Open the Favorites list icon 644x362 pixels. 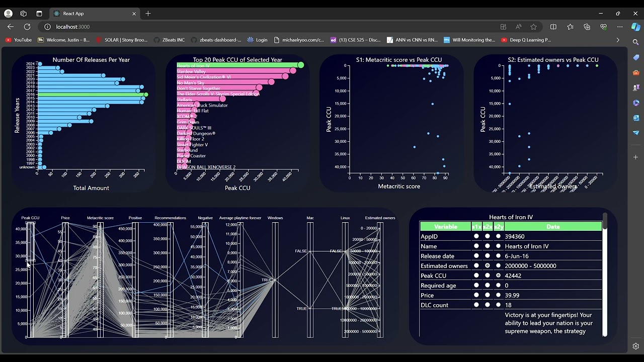coord(570,27)
